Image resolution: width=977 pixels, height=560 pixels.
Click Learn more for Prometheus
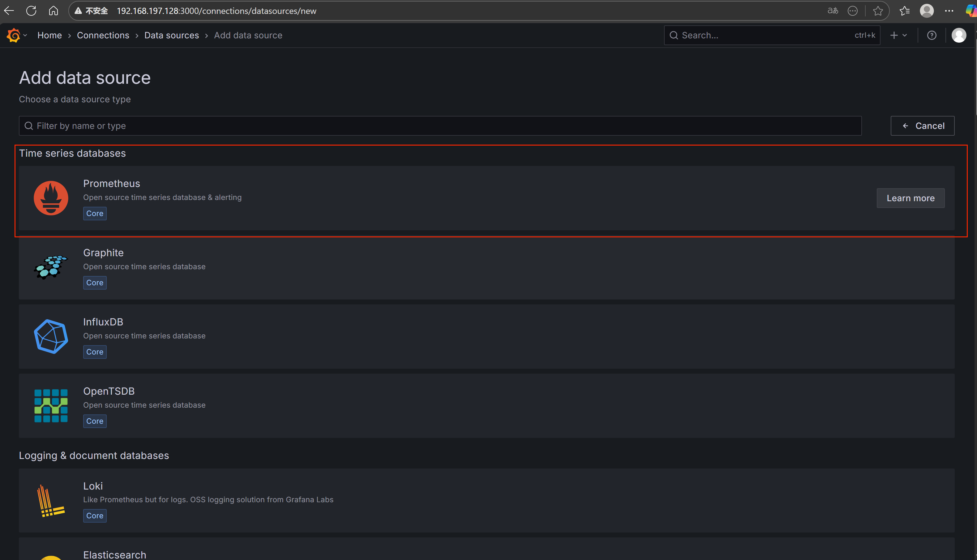tap(910, 198)
